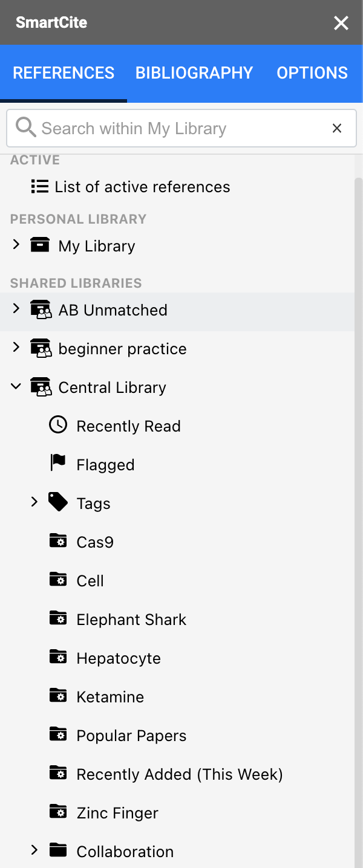Image resolution: width=363 pixels, height=868 pixels.
Task: Click the AB Unmatched shared library icon
Action: (41, 309)
